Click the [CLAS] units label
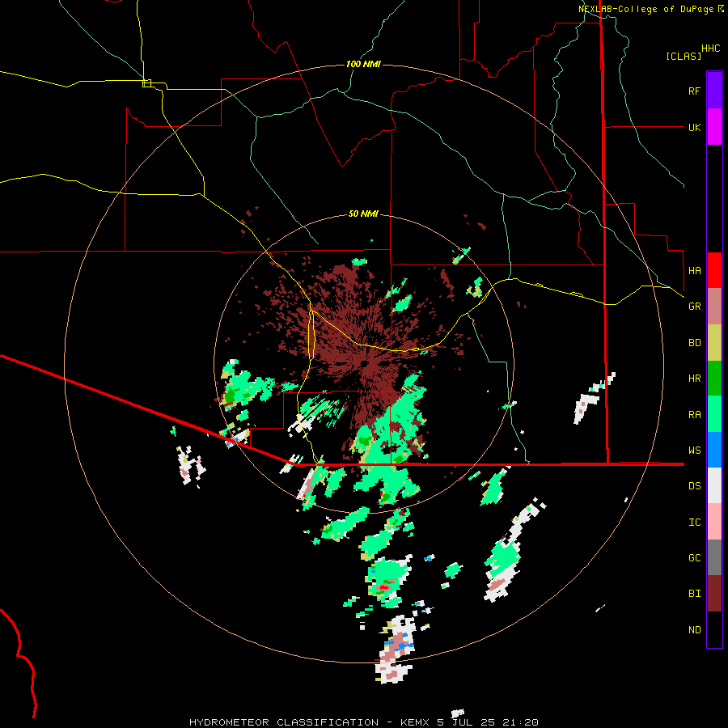Screen dimensions: 728x728 (684, 56)
